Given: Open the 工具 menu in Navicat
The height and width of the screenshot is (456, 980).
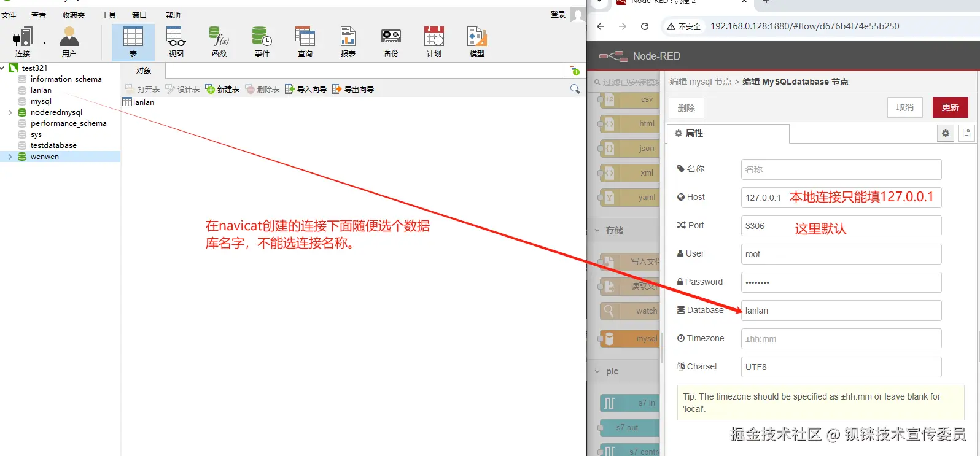Looking at the screenshot, I should click(x=109, y=15).
